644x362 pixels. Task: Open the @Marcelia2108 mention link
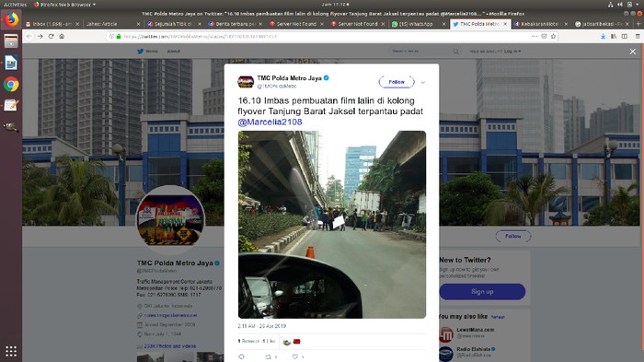pyautogui.click(x=270, y=122)
